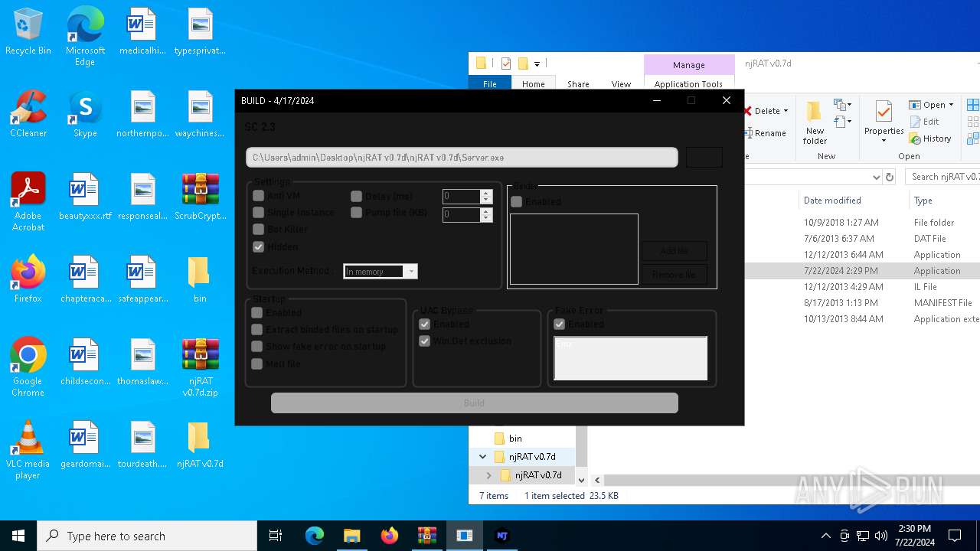Click the History icon in Explorer ribbon
Viewport: 980px width, 551px height.
[930, 139]
